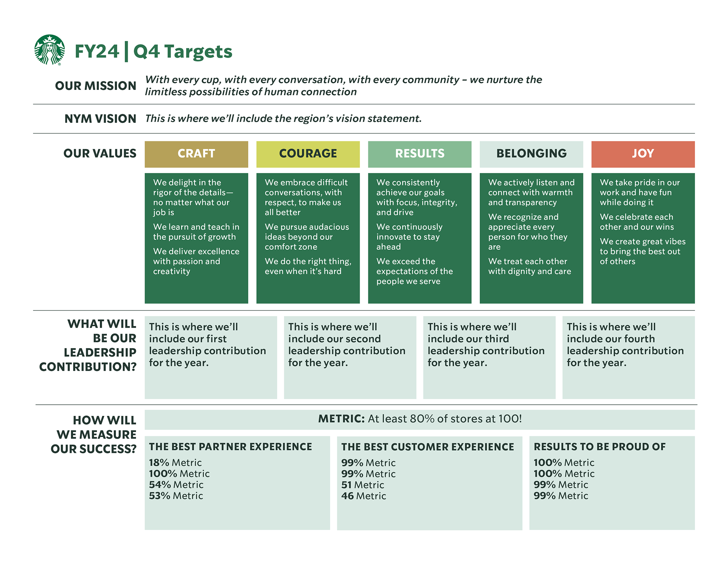Viewport: 728px width, 563px height.
Task: Click the Craft values description panel
Action: click(x=196, y=238)
